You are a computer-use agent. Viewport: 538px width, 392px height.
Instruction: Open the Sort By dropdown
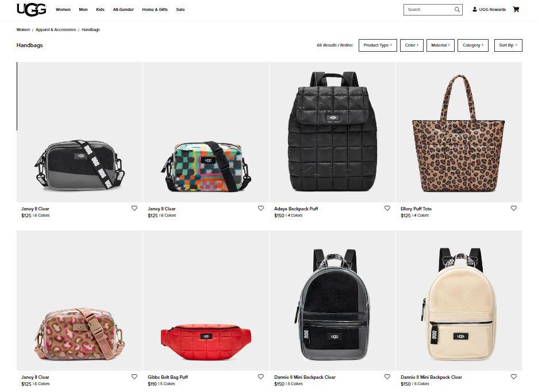tap(508, 45)
